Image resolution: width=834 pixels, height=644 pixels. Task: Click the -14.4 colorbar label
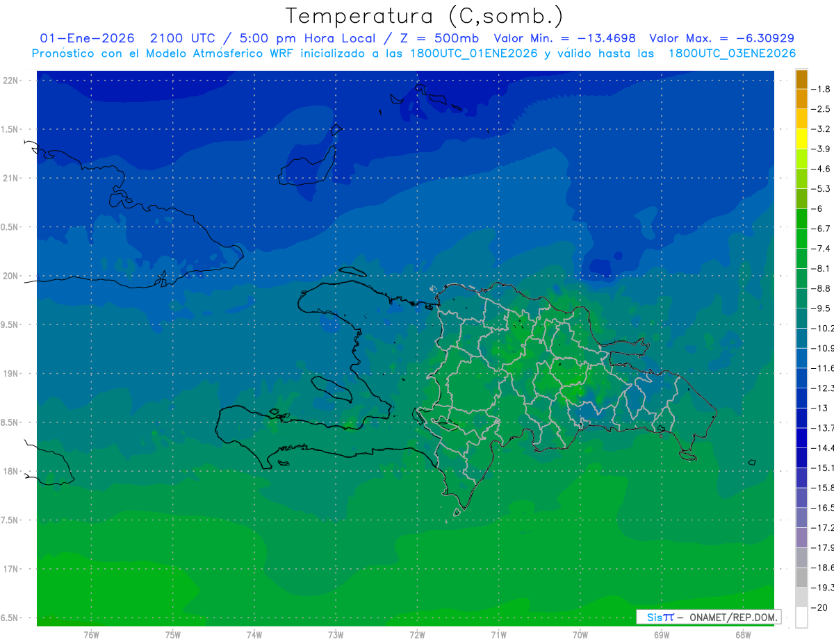pyautogui.click(x=822, y=448)
